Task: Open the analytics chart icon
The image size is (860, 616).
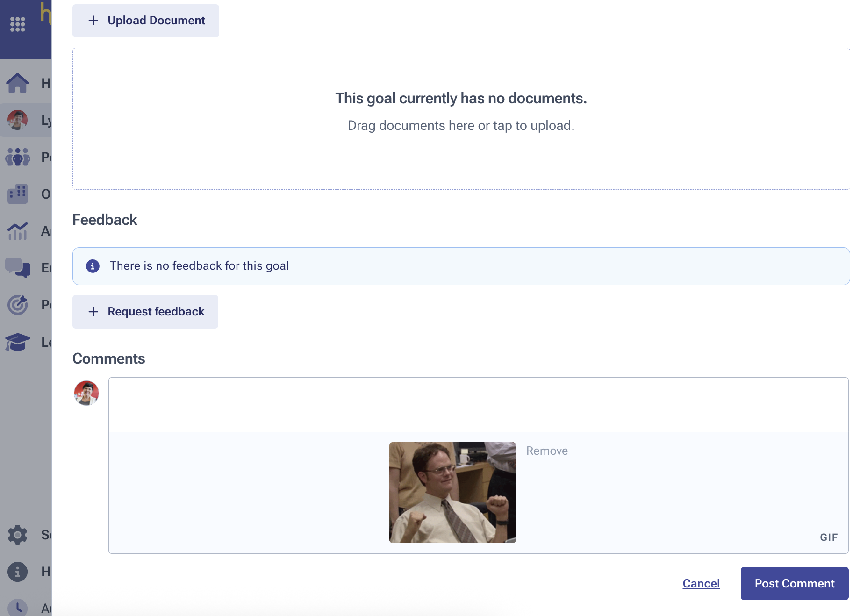Action: [x=17, y=231]
